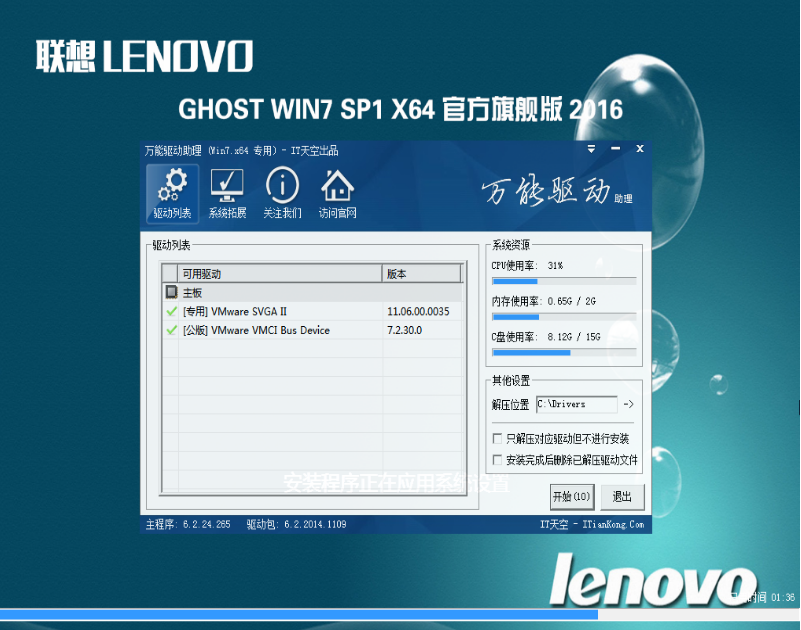Viewport: 801px width, 630px height.
Task: Click the 解压位置 C:\Drivers path field
Action: click(577, 404)
